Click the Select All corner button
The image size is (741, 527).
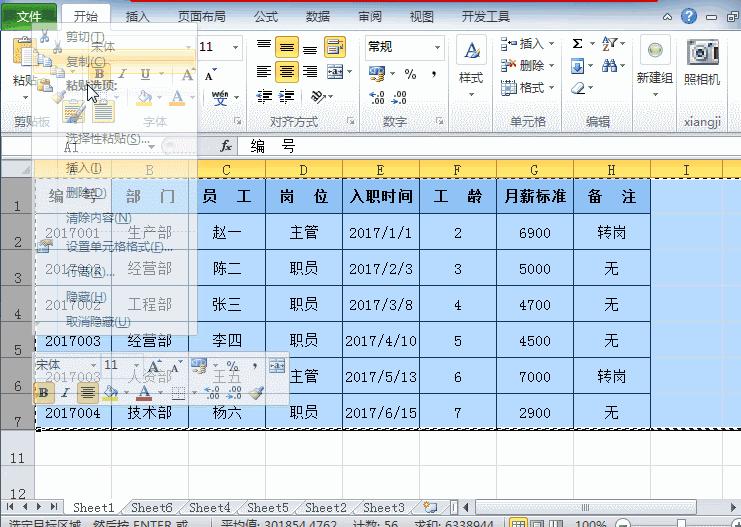[17, 169]
